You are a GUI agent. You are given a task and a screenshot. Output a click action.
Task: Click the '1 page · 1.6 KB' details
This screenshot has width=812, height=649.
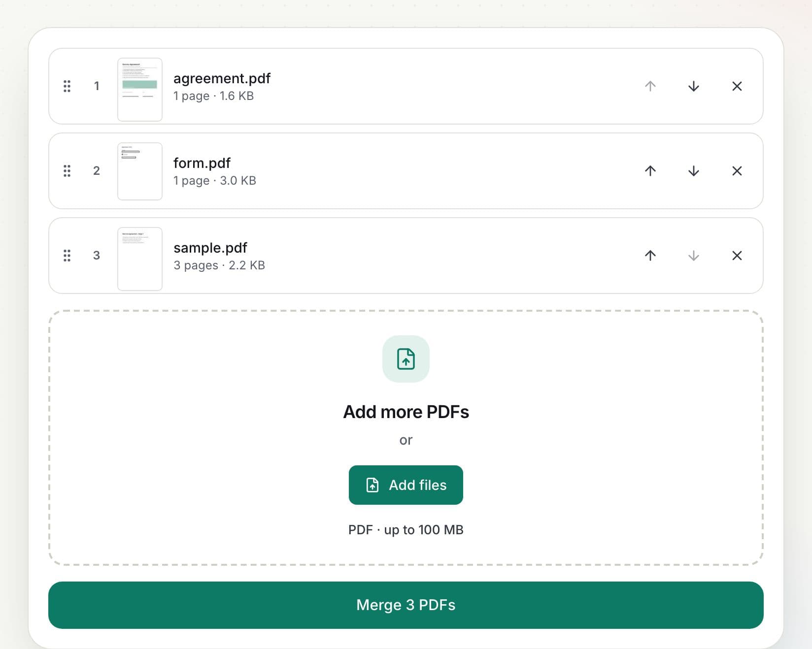click(x=213, y=96)
